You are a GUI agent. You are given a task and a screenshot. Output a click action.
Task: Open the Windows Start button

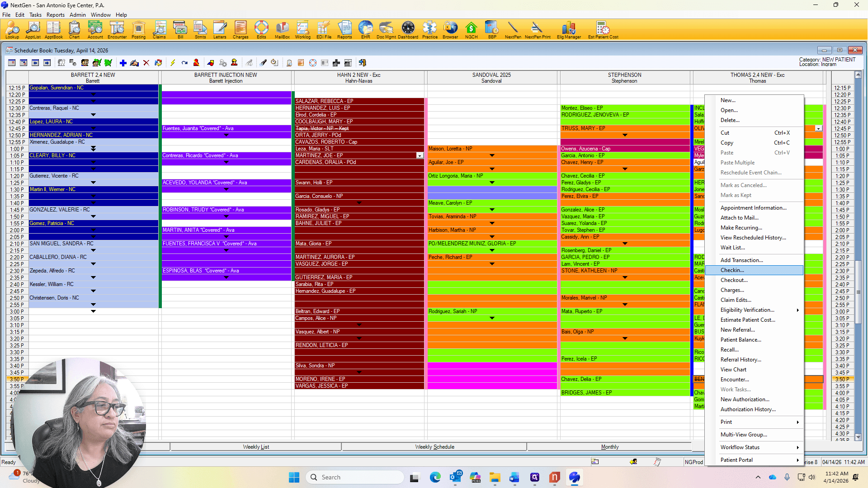tap(294, 477)
